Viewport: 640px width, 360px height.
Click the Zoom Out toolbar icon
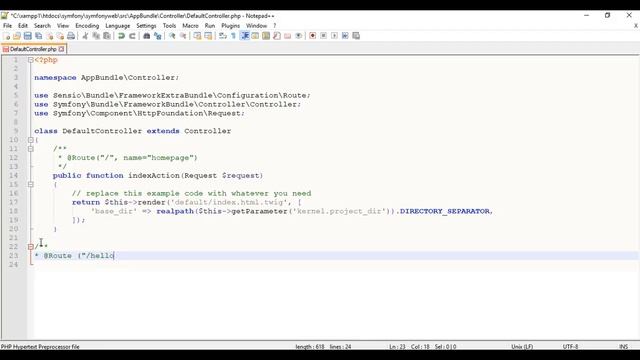183,36
